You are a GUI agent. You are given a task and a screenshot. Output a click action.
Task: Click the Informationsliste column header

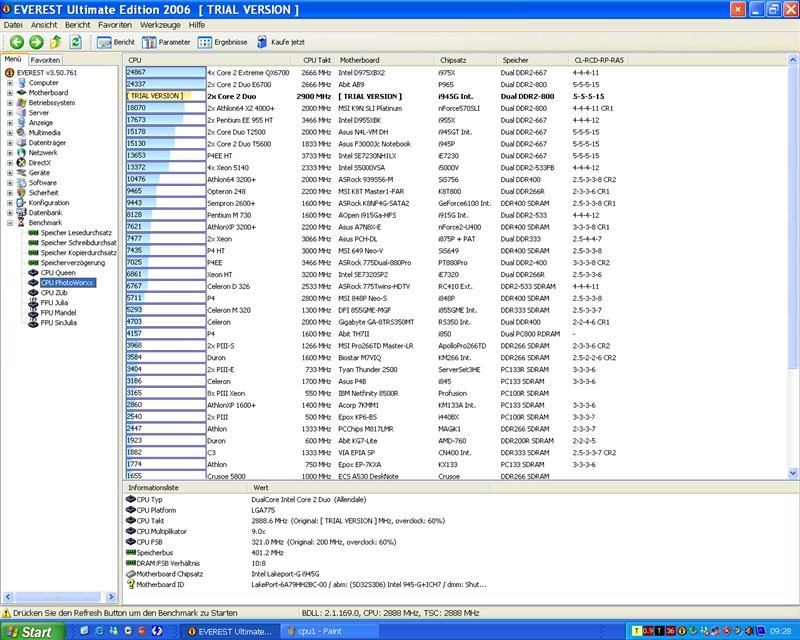tap(186, 488)
